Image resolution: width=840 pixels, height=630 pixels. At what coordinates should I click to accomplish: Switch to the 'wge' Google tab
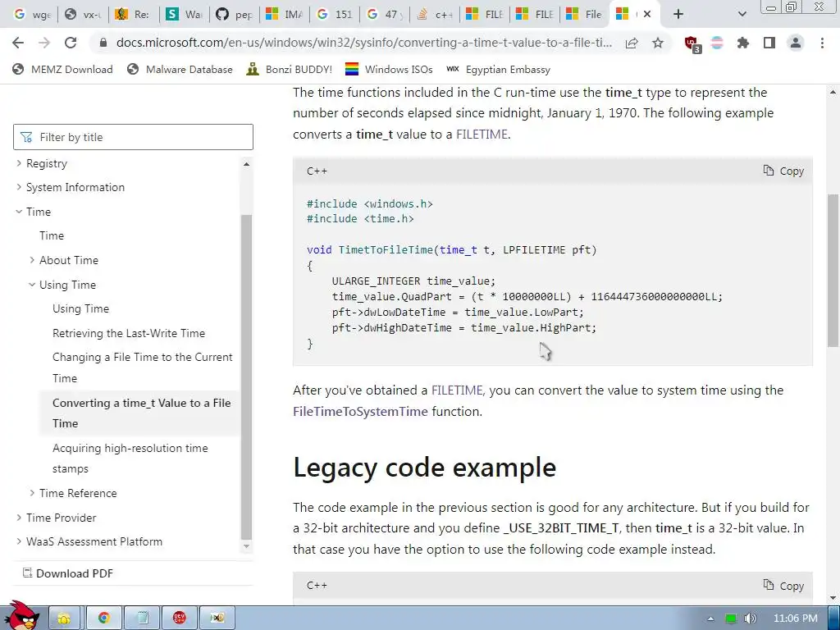click(32, 15)
